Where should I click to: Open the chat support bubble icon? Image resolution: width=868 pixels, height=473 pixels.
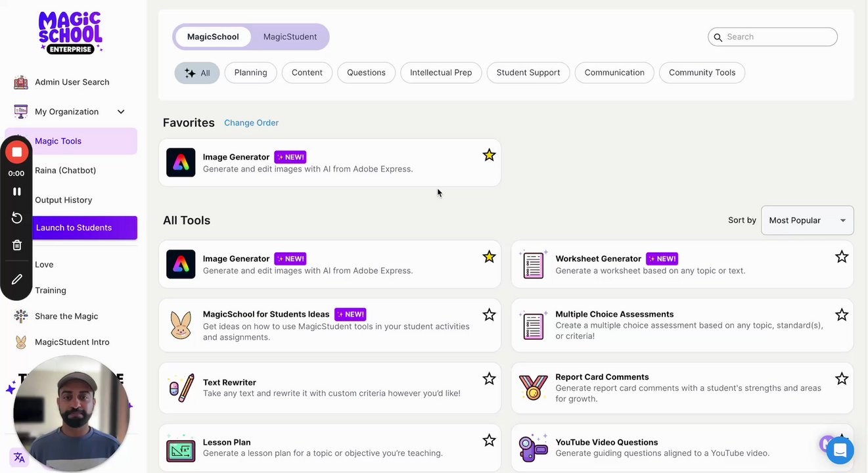[840, 451]
